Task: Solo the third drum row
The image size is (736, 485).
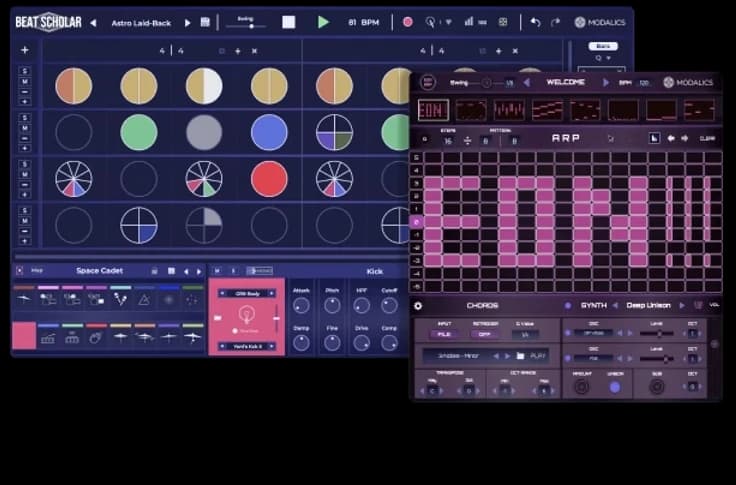Action: click(24, 164)
